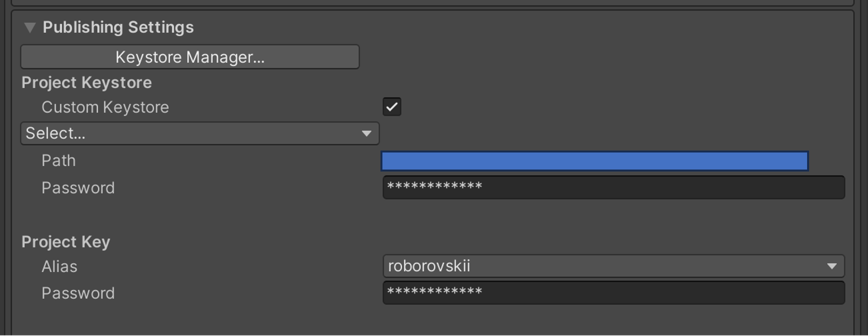Click the masked asterisks in keystore Password
868x336 pixels.
point(434,186)
